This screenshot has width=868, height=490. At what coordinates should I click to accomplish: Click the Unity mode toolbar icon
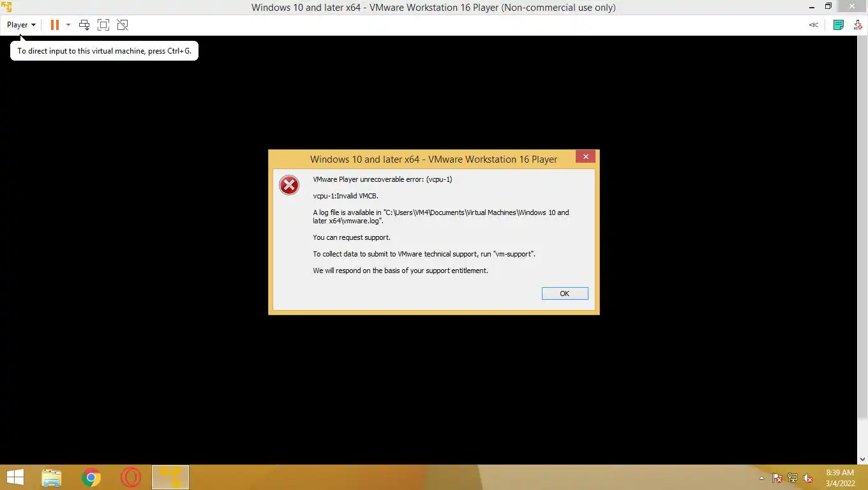click(x=123, y=25)
